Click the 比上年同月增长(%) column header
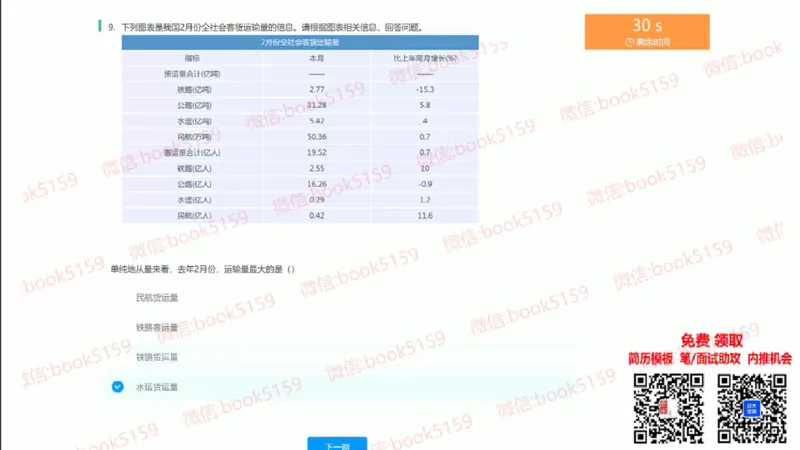 point(425,58)
